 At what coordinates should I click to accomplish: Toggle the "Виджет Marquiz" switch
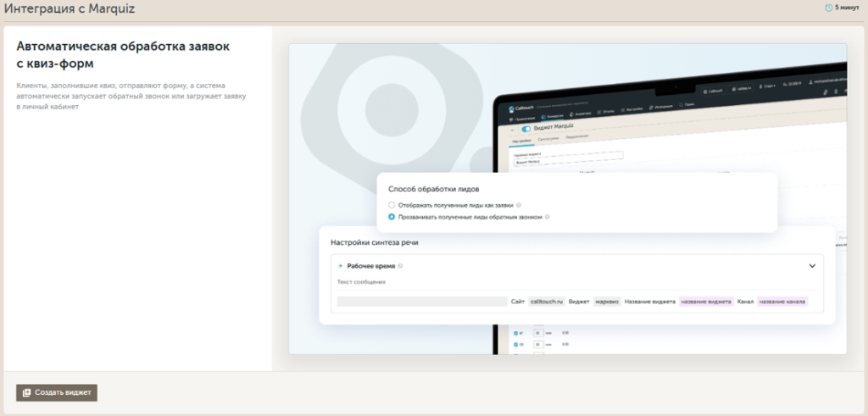click(x=526, y=129)
